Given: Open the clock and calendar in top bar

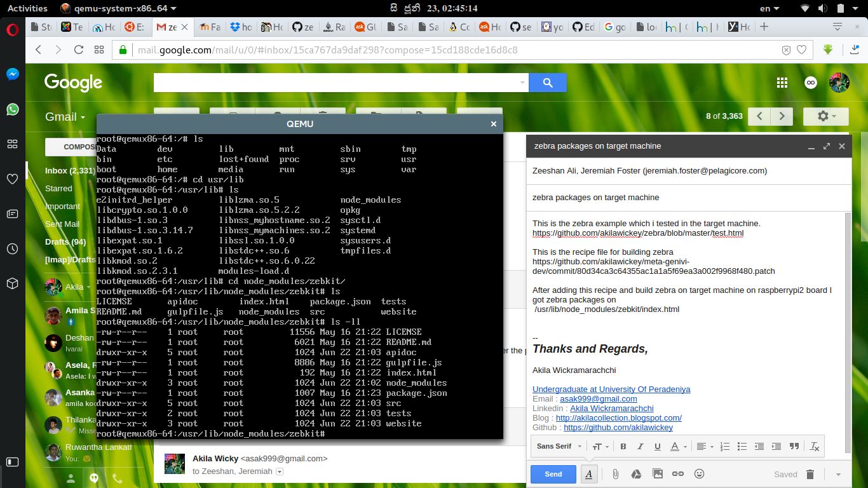Looking at the screenshot, I should click(434, 8).
